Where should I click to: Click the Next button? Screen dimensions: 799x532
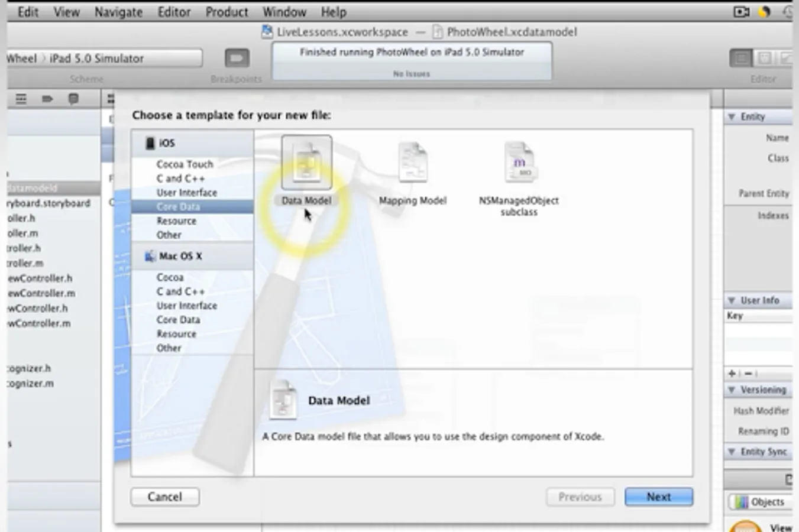click(658, 497)
